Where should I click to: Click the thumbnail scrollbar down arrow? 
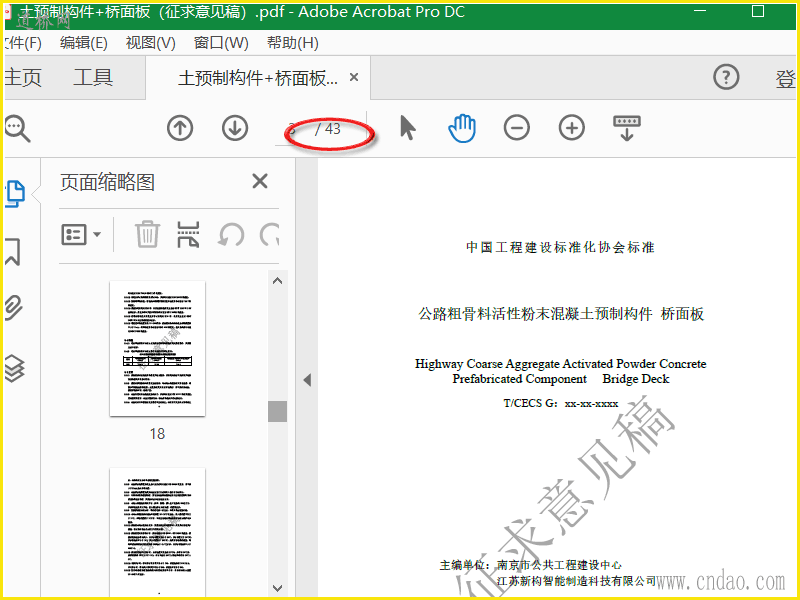click(x=278, y=588)
